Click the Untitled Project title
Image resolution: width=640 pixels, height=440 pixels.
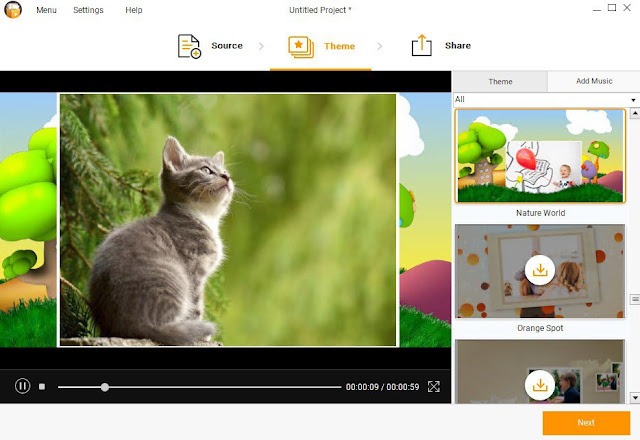[x=320, y=10]
